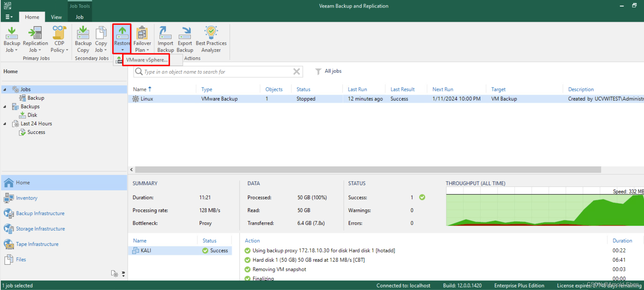Screen dimensions: 644x290
Task: Open the Copy Job ribbon button
Action: point(101,39)
